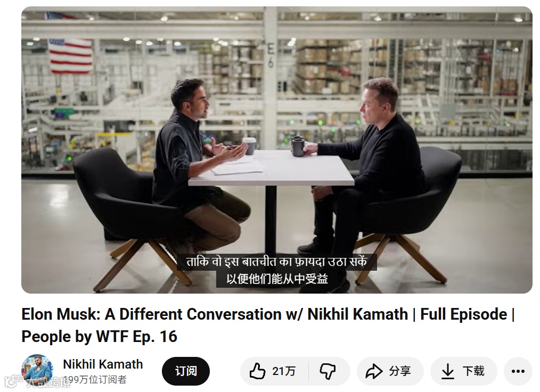Open the three-dot more actions menu
Screen dimensions: 540x392
(x=518, y=371)
